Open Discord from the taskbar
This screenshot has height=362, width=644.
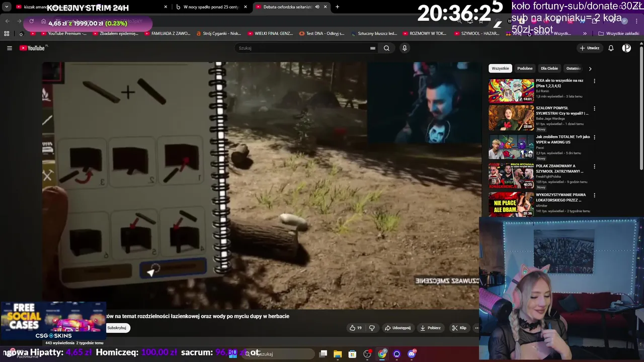click(412, 354)
